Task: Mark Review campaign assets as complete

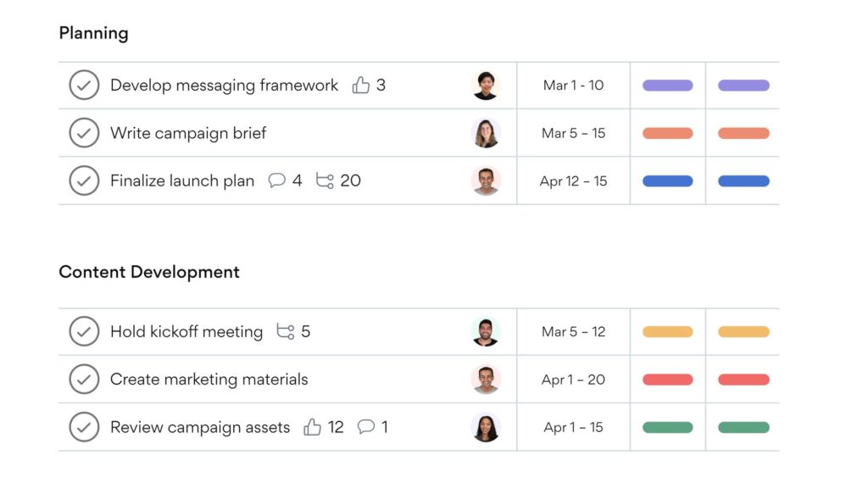Action: (x=84, y=427)
